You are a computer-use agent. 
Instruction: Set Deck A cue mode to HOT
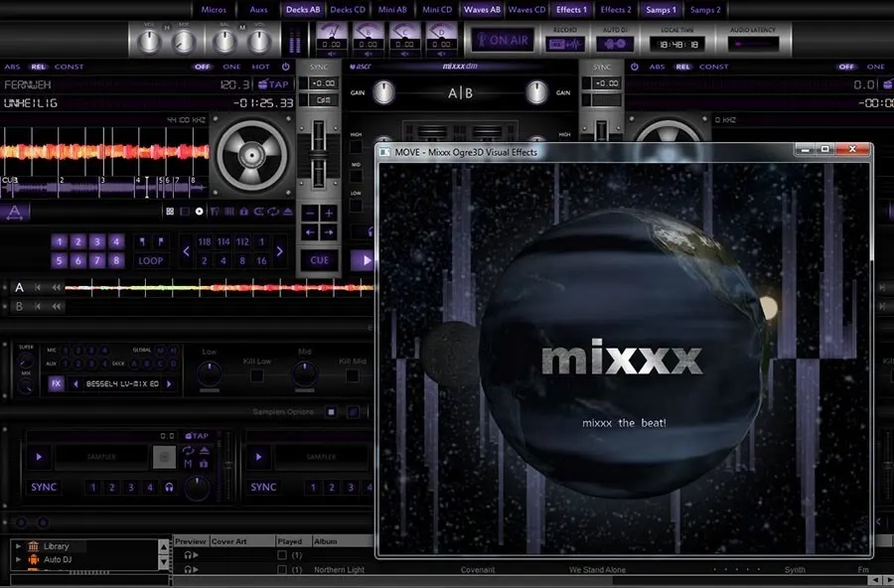pyautogui.click(x=260, y=67)
